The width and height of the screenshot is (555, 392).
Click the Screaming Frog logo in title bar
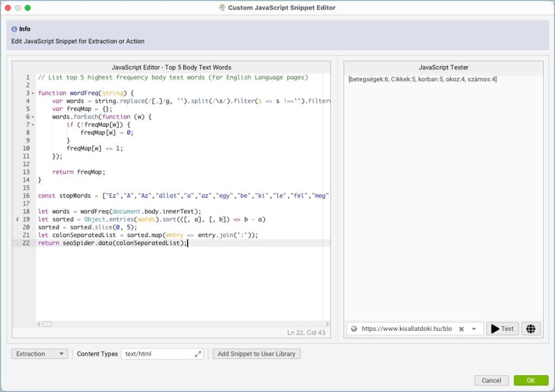pos(222,8)
